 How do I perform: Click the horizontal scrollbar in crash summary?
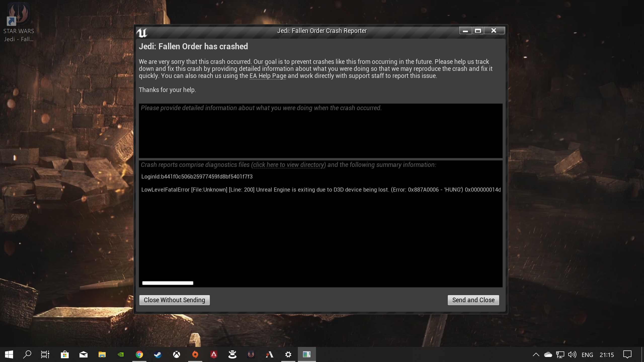(168, 283)
